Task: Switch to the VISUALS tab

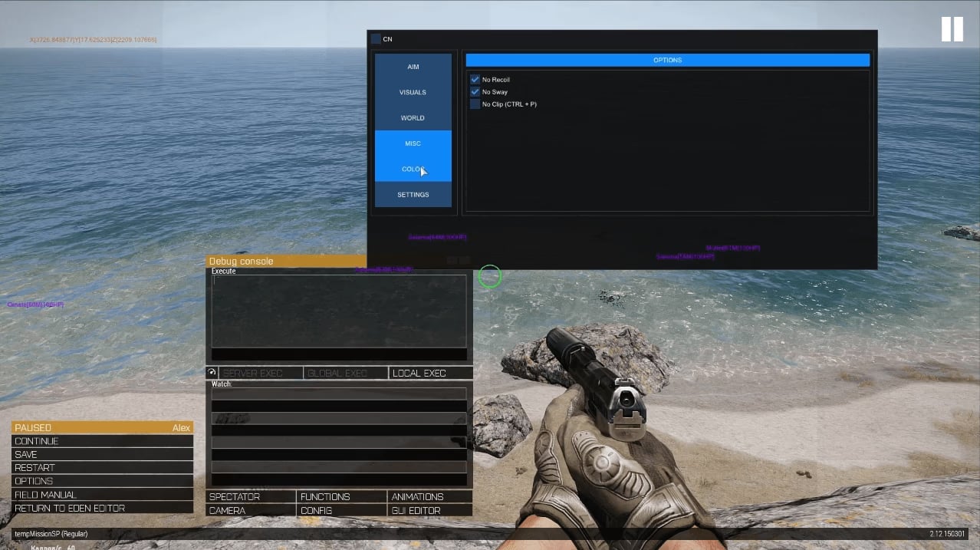Action: pos(413,92)
